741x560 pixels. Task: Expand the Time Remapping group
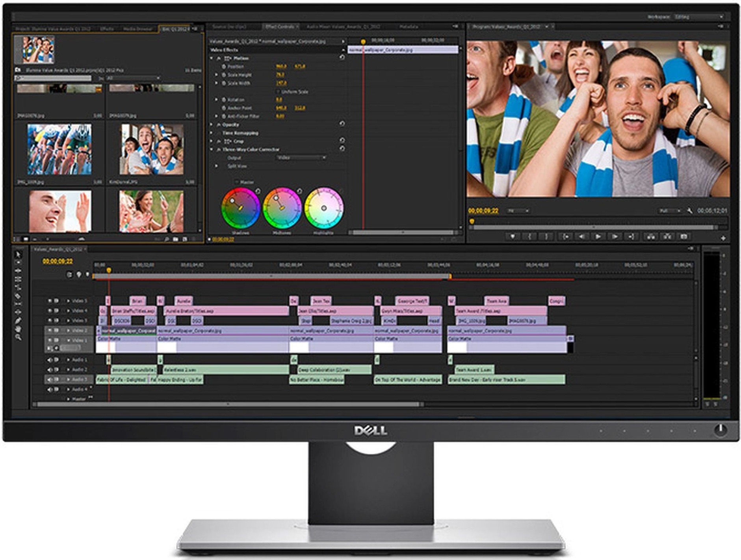pos(212,133)
